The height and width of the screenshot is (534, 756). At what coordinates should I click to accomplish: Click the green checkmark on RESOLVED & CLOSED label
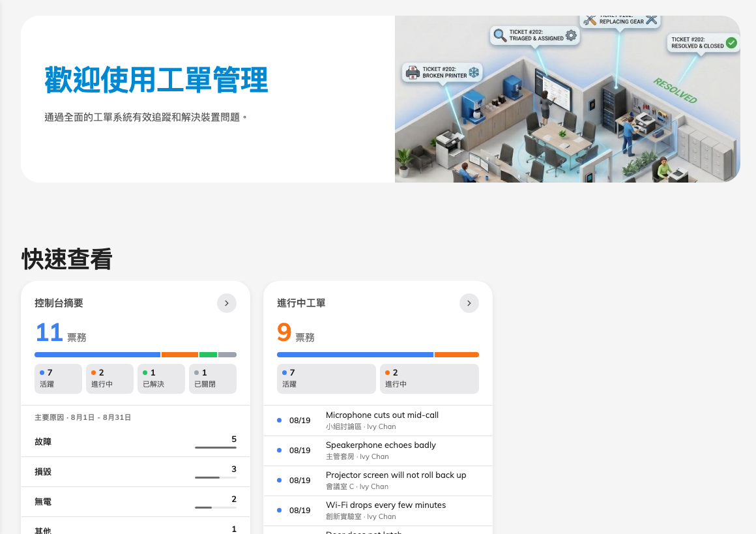tap(731, 42)
